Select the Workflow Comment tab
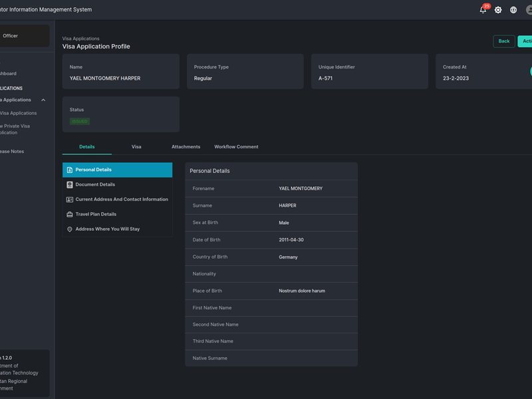This screenshot has height=399, width=532. point(236,147)
